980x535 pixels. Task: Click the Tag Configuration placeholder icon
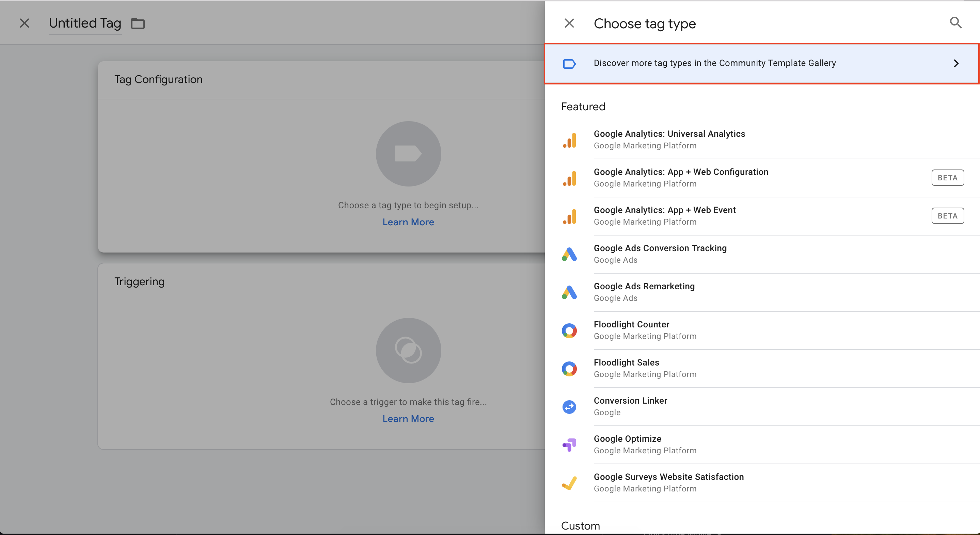tap(408, 153)
